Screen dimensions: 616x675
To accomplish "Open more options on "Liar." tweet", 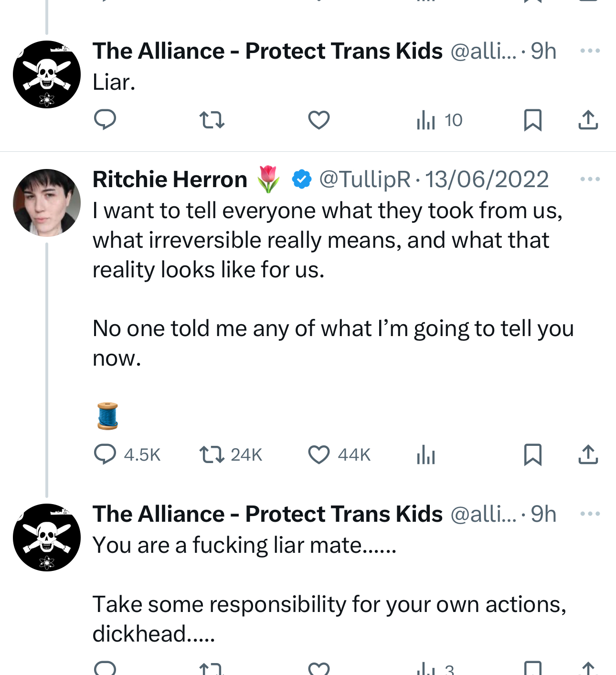I will [x=590, y=51].
